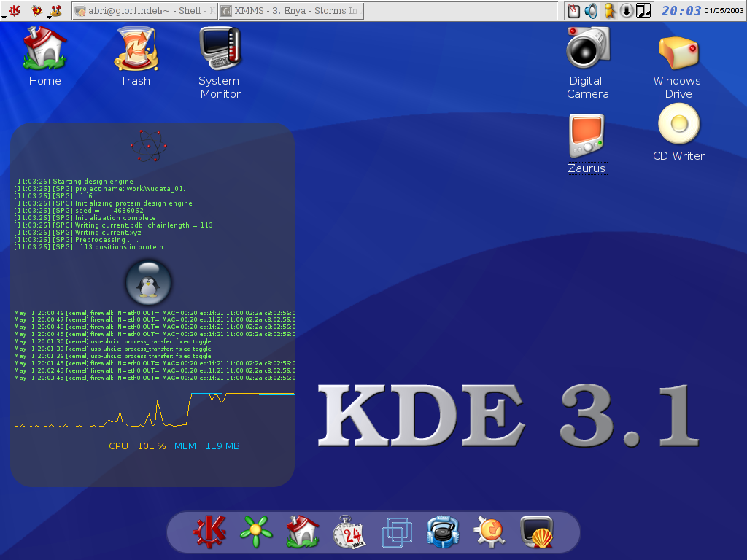Click the red bookmarks icon in top panel
Image resolution: width=747 pixels, height=560 pixels.
coord(36,10)
